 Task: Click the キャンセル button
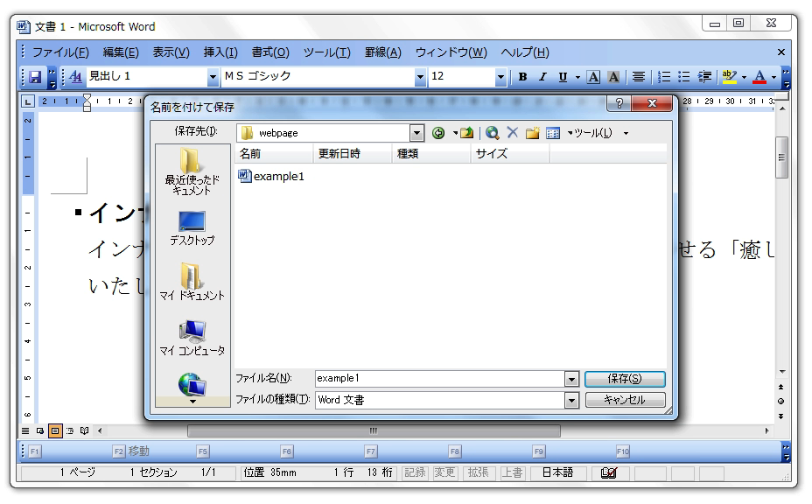click(x=625, y=400)
